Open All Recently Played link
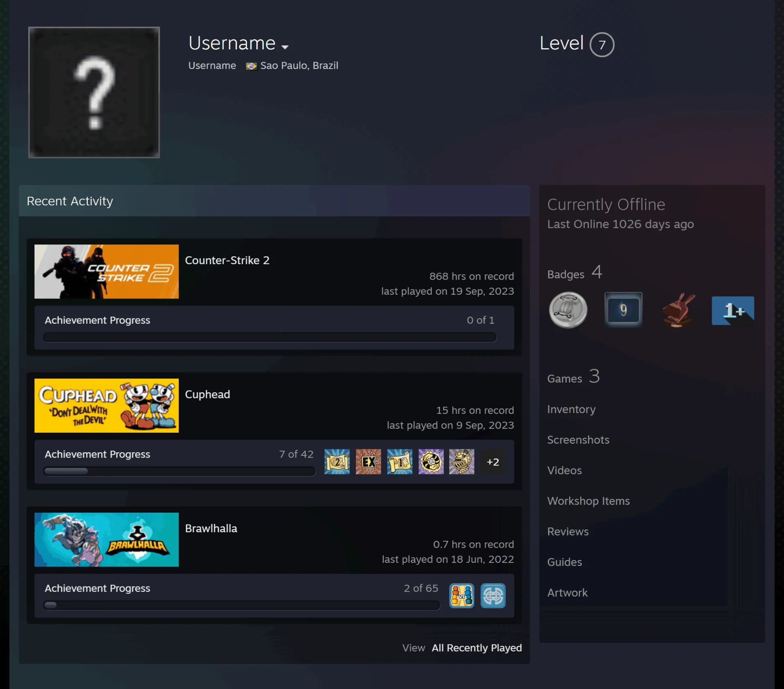This screenshot has width=784, height=689. [x=477, y=648]
